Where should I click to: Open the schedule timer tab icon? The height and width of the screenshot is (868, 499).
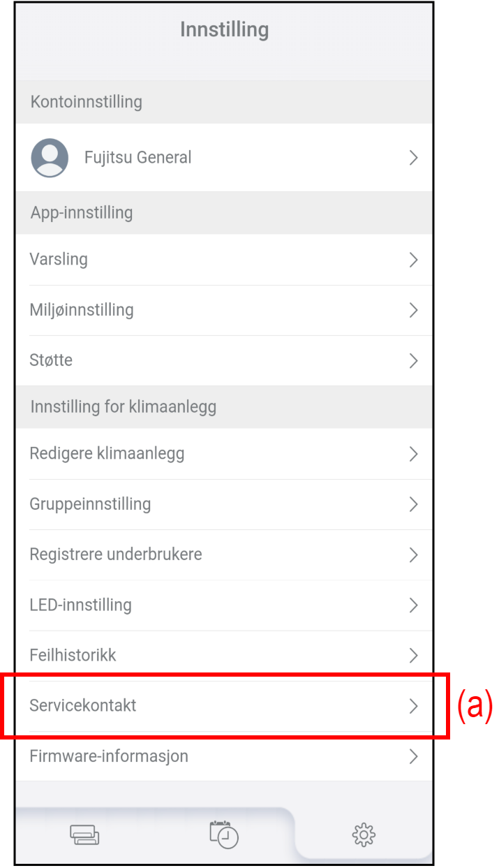pyautogui.click(x=224, y=834)
